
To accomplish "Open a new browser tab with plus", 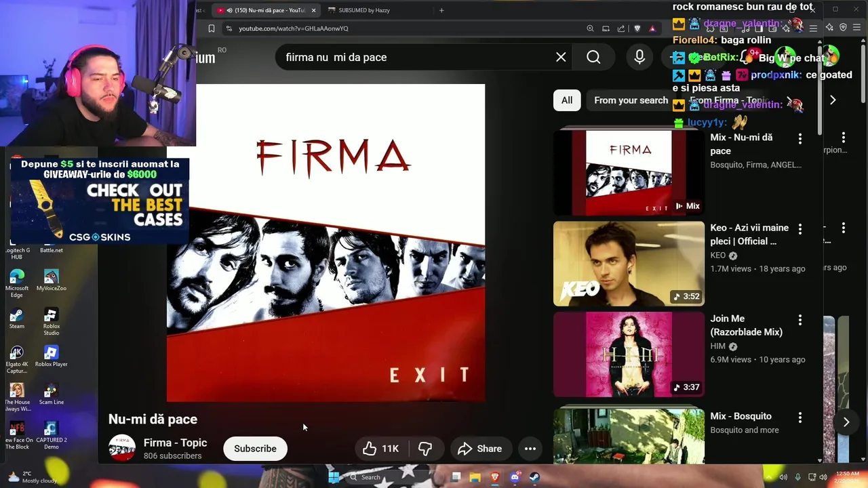I will point(441,10).
